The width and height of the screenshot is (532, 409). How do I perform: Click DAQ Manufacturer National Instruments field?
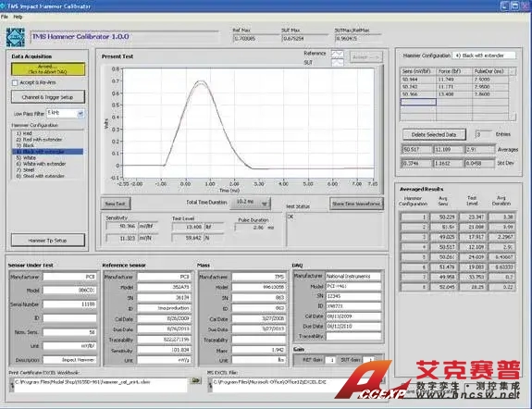[x=353, y=277]
